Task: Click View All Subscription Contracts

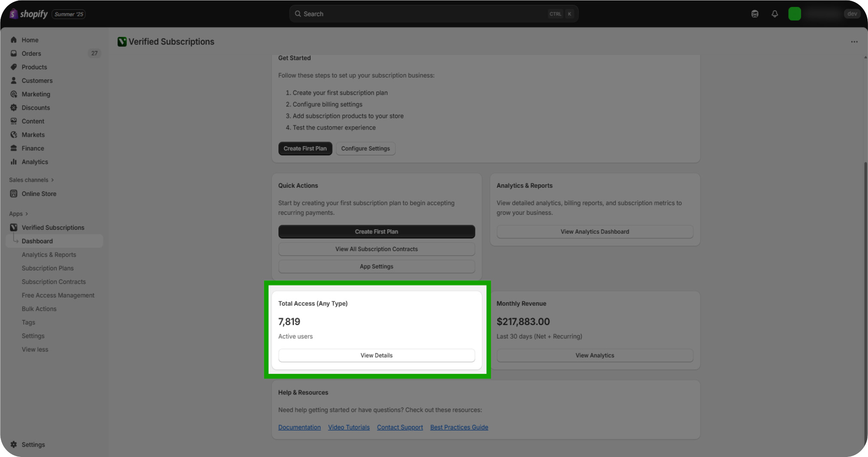Action: coord(376,249)
